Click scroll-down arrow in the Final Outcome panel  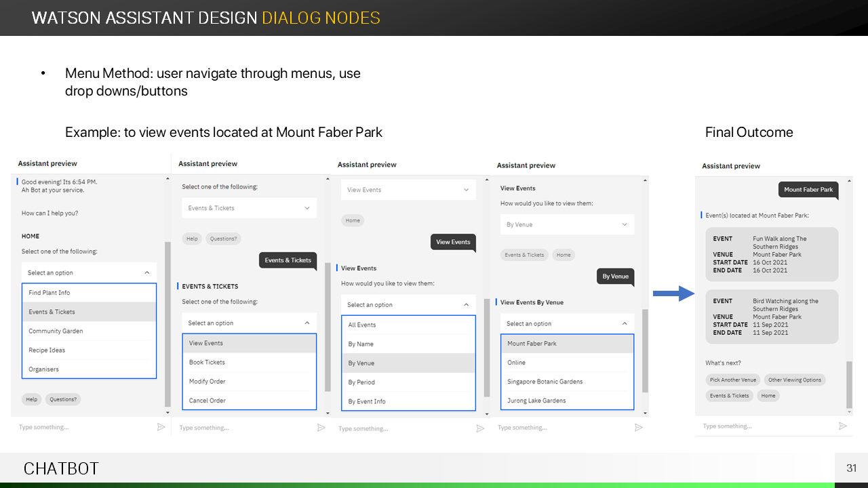click(x=849, y=411)
